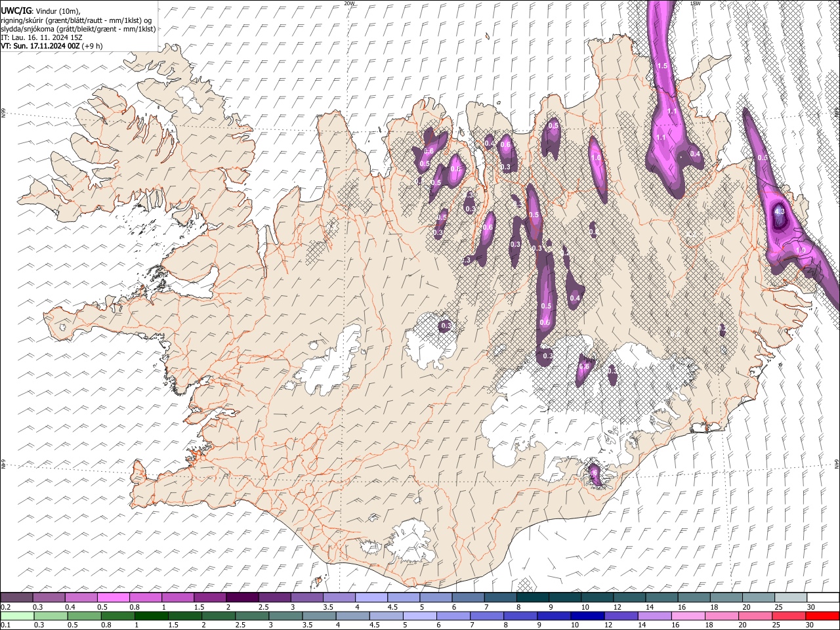Click the 'VT: Sun. 17.11.2024 00Z (+9 h)' line
The height and width of the screenshot is (630, 840).
[52, 47]
